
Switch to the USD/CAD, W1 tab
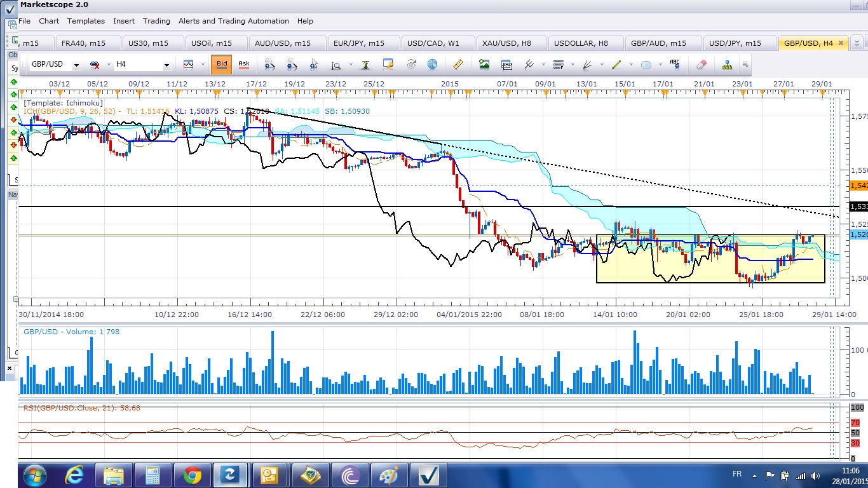(437, 43)
